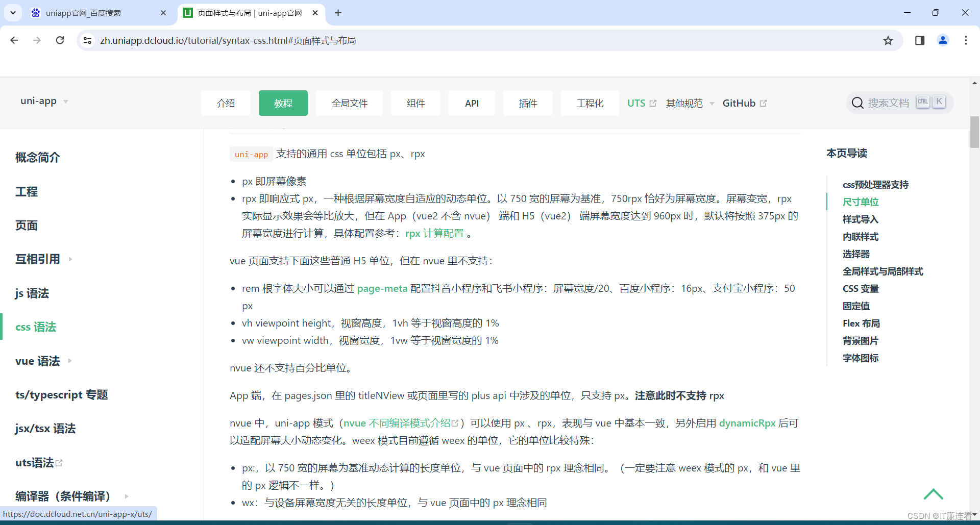
Task: Open js 语法 in the sidebar
Action: pyautogui.click(x=32, y=293)
